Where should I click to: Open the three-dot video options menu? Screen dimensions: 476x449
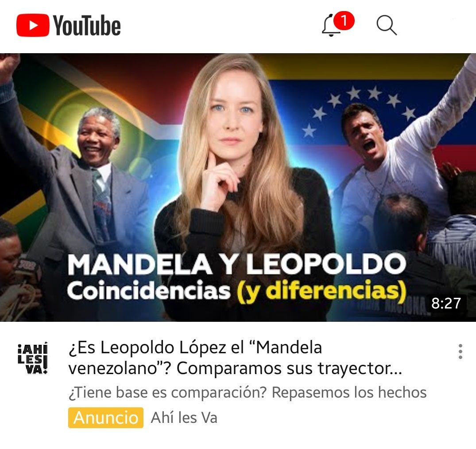461,351
